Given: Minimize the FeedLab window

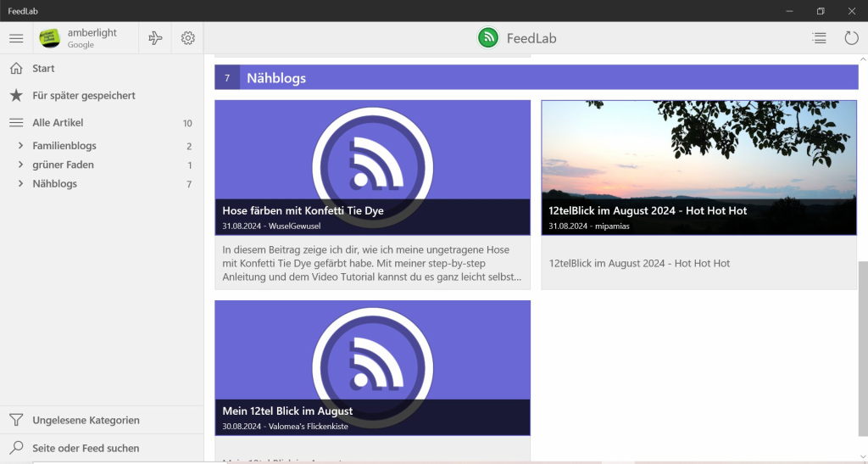Looking at the screenshot, I should pos(789,11).
